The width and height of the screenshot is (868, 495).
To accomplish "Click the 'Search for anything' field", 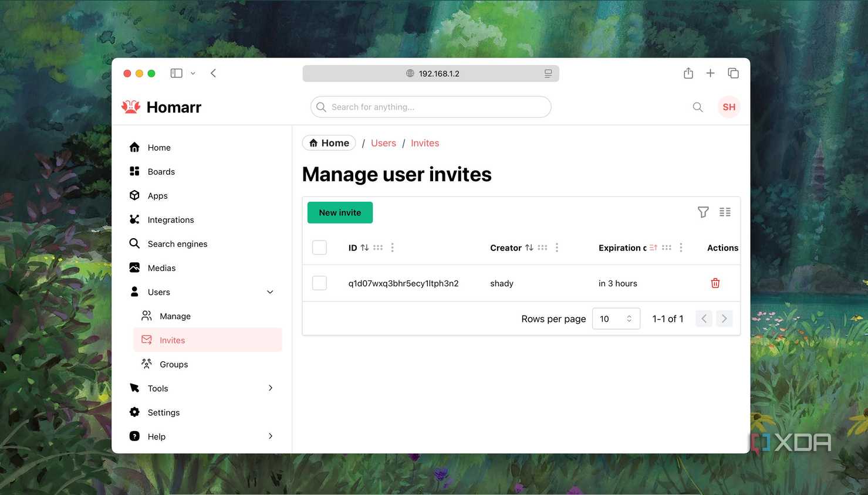I will pyautogui.click(x=431, y=107).
